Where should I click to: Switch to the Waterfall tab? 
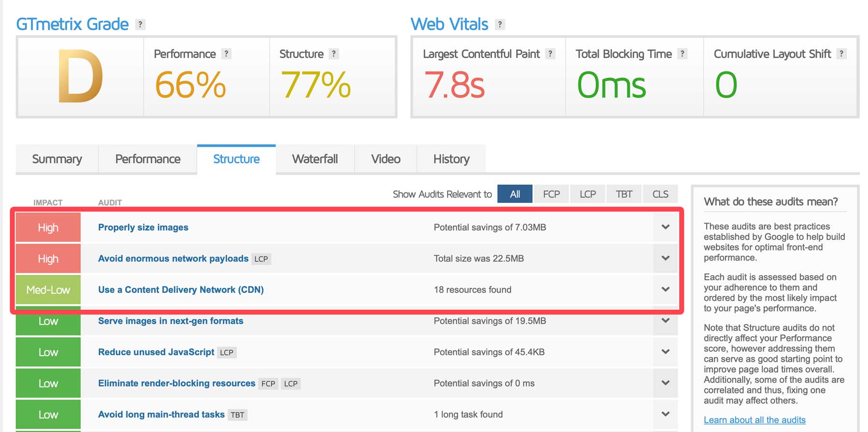[314, 159]
